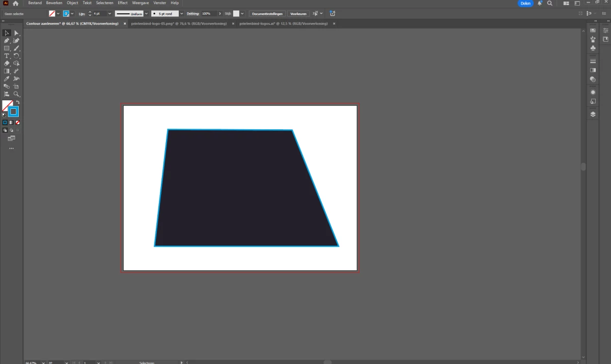Select the Type tool
Image resolution: width=611 pixels, height=364 pixels.
point(7,56)
